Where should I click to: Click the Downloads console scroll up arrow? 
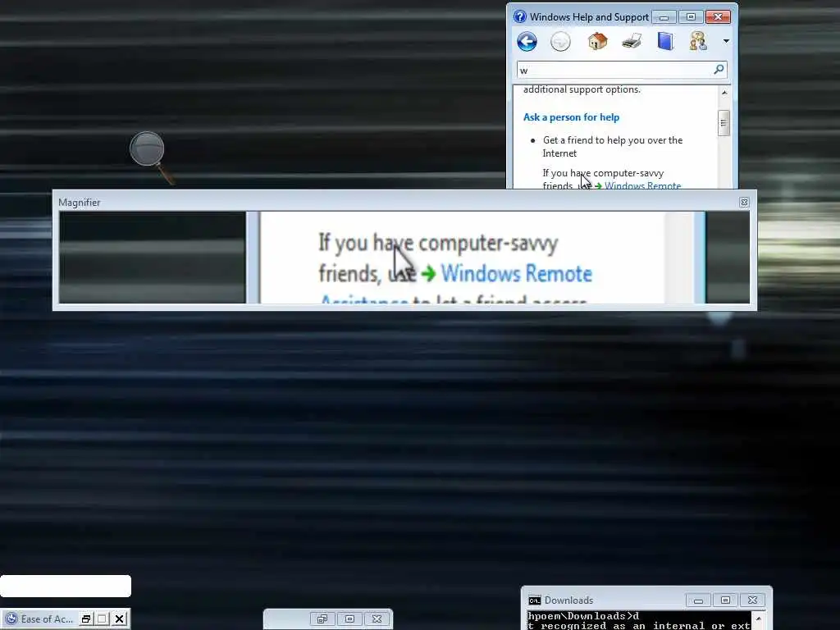(759, 619)
